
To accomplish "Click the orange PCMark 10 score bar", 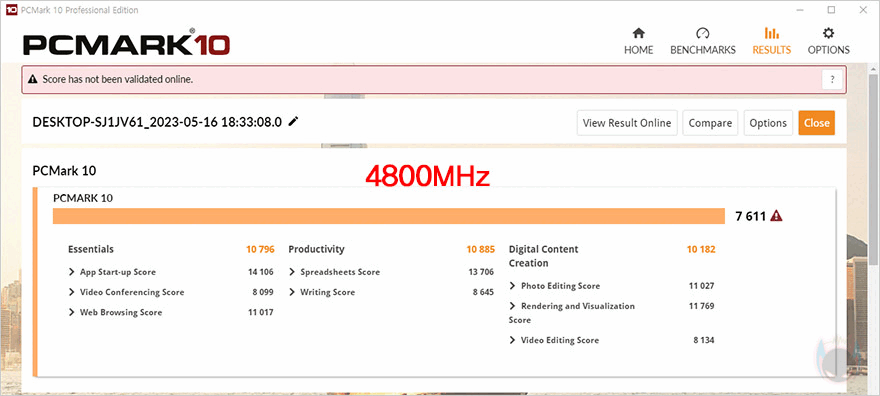I will [388, 216].
